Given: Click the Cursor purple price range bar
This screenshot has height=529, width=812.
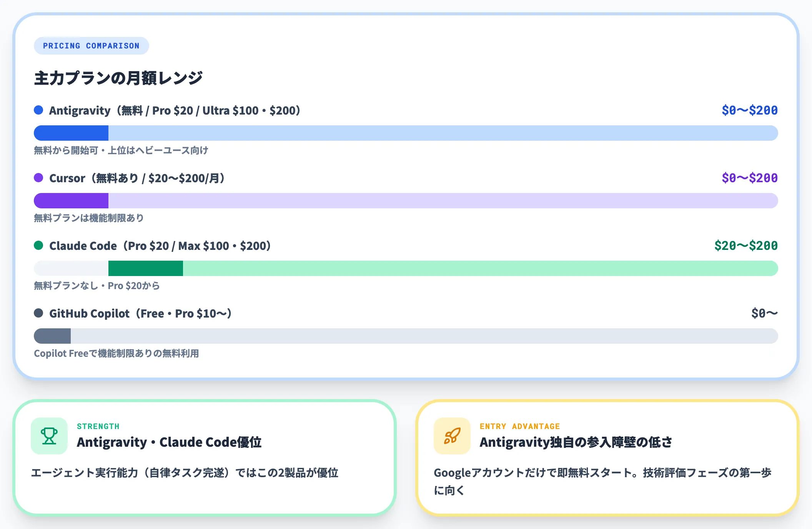Looking at the screenshot, I should coord(406,201).
